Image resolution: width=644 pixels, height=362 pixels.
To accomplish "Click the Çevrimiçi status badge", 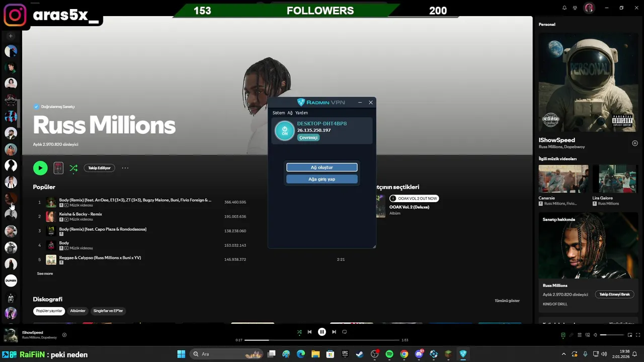I will click(x=308, y=138).
